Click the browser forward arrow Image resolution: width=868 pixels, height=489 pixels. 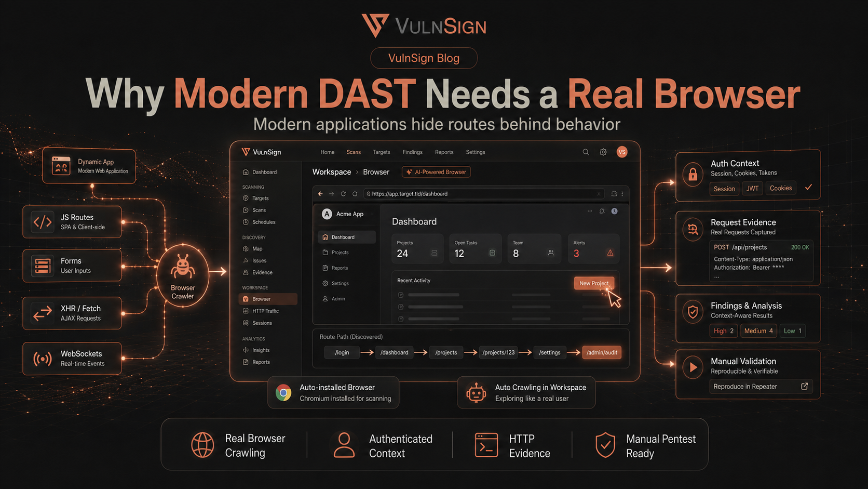(x=332, y=194)
